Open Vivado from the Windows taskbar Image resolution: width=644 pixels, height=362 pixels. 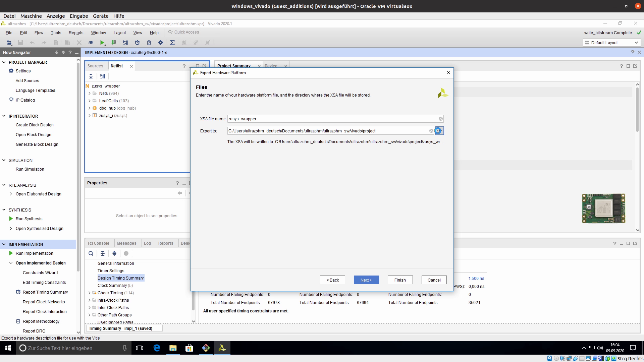click(222, 348)
